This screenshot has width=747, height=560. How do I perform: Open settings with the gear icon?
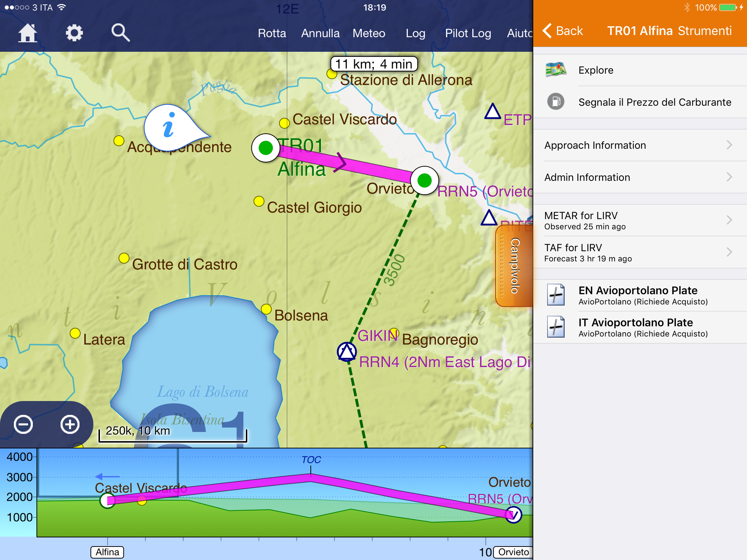[74, 33]
